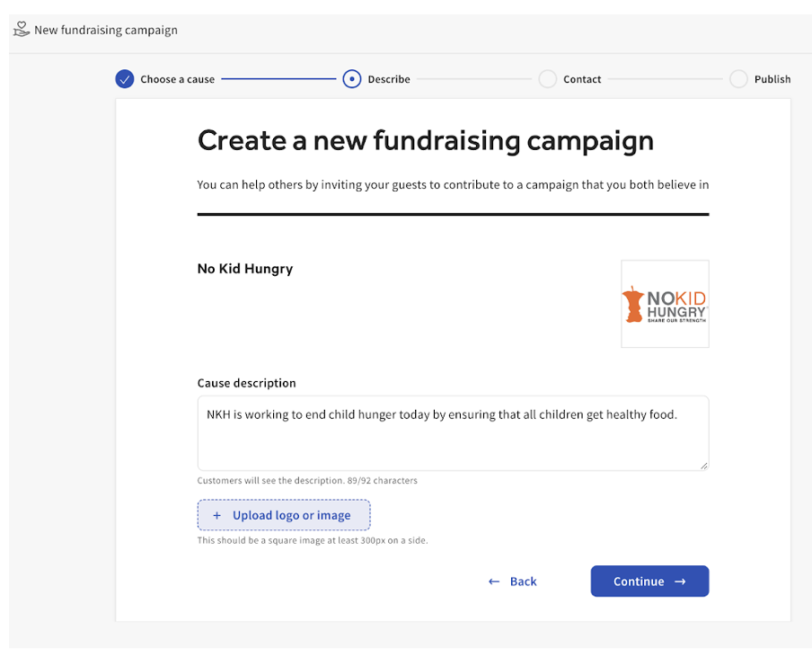Select the empty Contact step circle
The width and height of the screenshot is (812, 649).
[548, 79]
